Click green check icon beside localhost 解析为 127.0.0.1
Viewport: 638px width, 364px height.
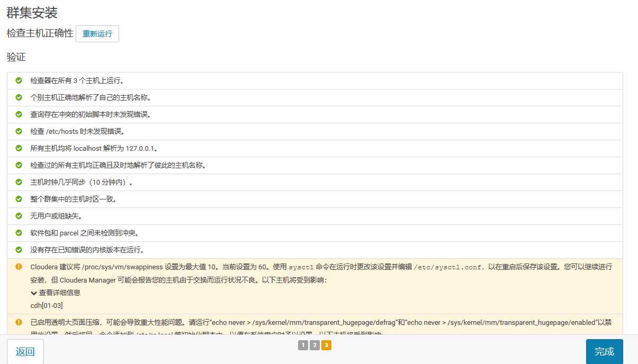(19, 148)
